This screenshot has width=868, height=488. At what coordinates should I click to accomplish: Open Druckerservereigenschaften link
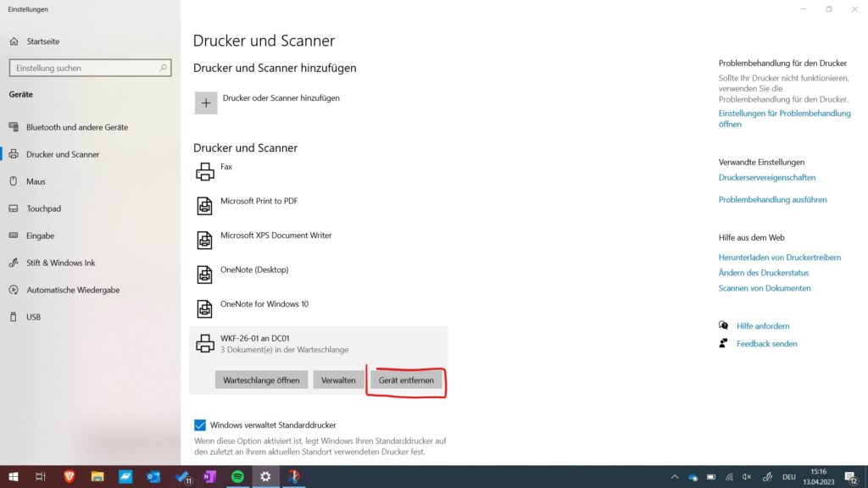pyautogui.click(x=766, y=178)
